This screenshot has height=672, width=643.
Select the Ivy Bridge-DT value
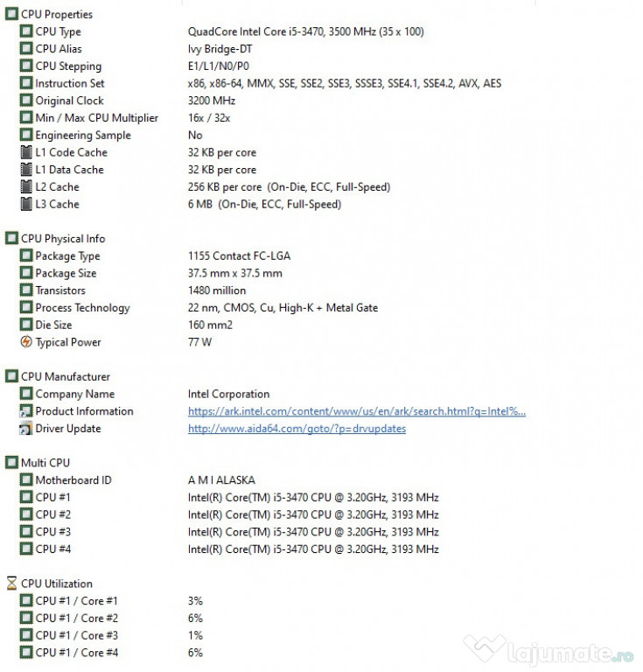pos(220,49)
